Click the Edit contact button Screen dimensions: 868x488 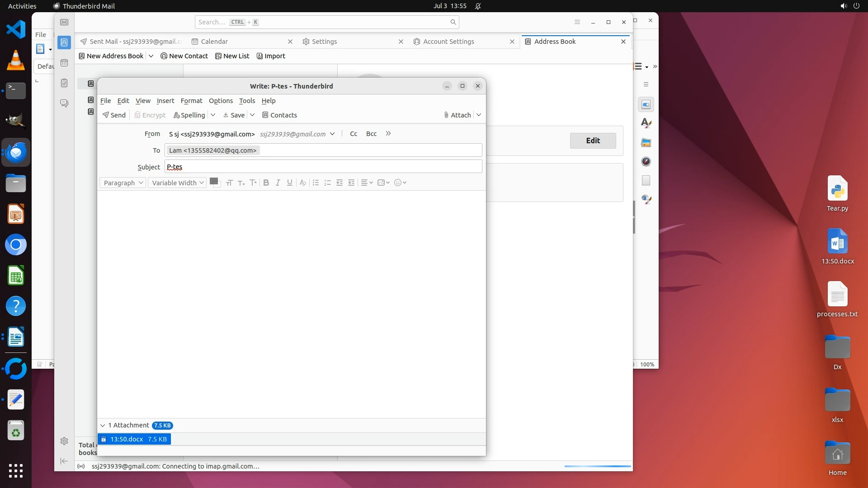pos(593,141)
